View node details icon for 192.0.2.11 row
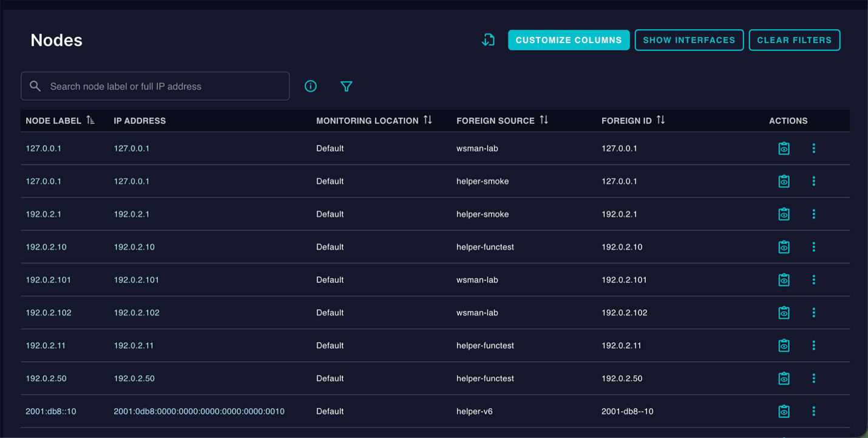The height and width of the screenshot is (438, 868). [784, 345]
